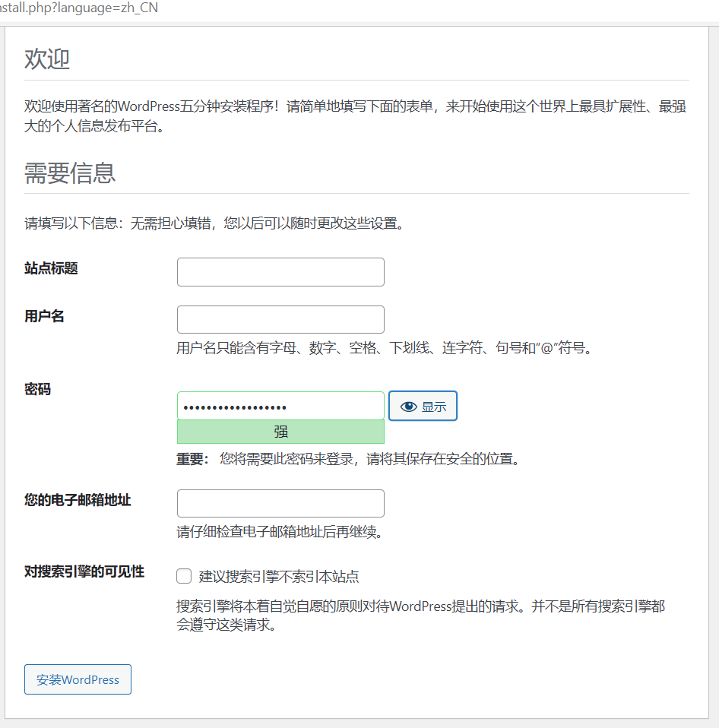Click the 需要信息 heading
The width and height of the screenshot is (719, 728).
(x=70, y=173)
